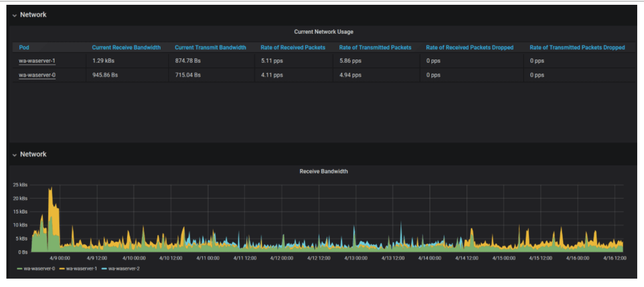The height and width of the screenshot is (287, 644).
Task: Sort by Current Transmit Bandwidth column
Action: [210, 47]
